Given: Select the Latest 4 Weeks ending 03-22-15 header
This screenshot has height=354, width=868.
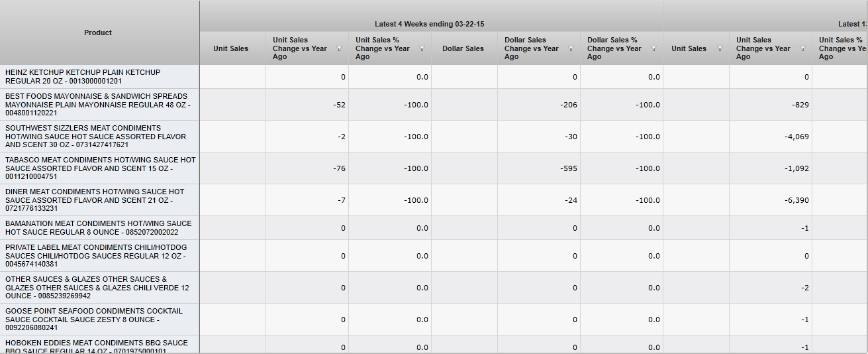Looking at the screenshot, I should point(429,24).
